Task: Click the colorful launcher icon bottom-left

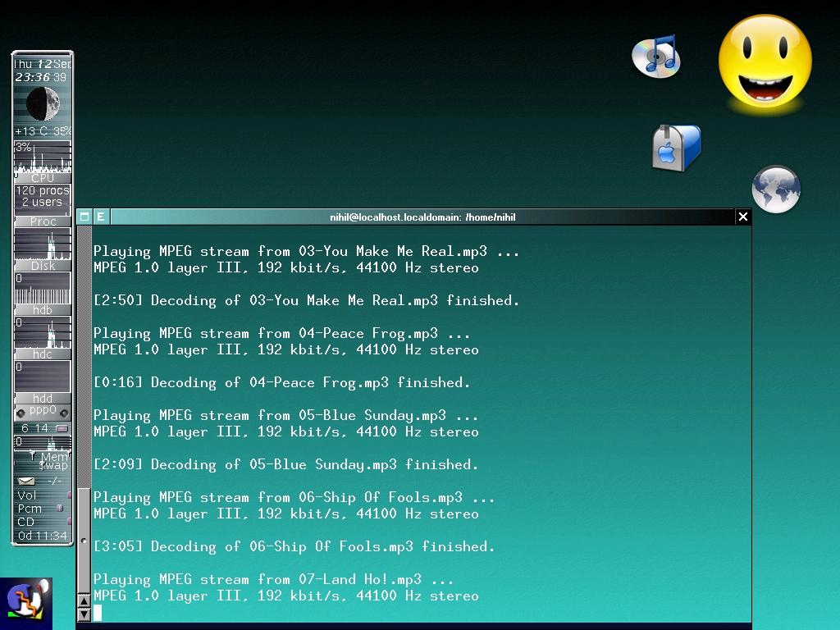Action: pyautogui.click(x=26, y=603)
